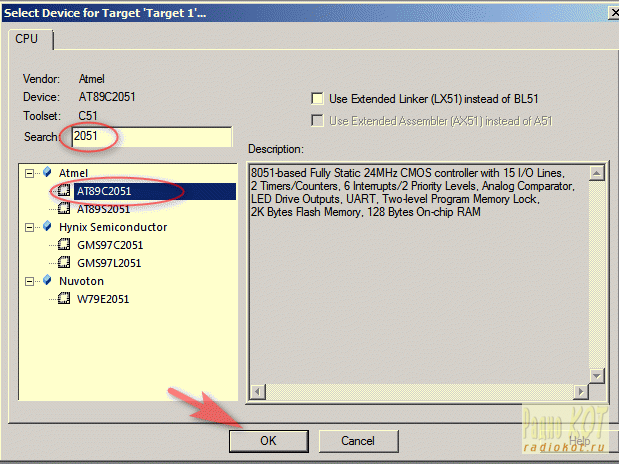
Task: Close the Select Device dialog
Action: click(x=614, y=13)
